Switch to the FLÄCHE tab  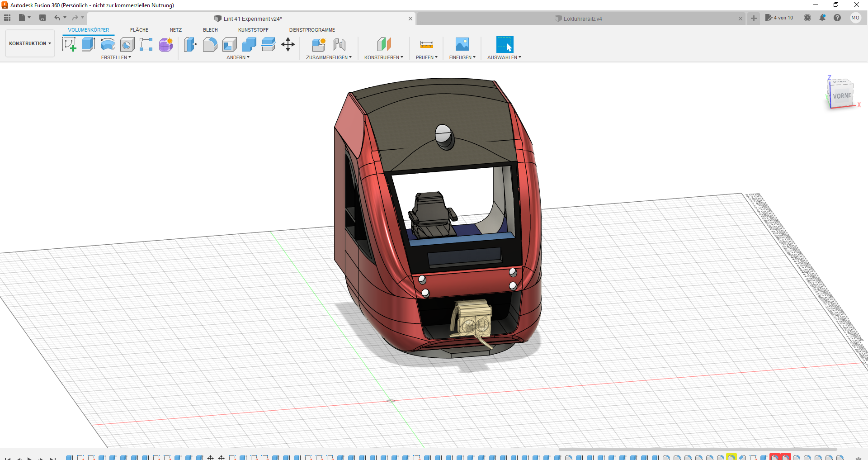coord(139,30)
